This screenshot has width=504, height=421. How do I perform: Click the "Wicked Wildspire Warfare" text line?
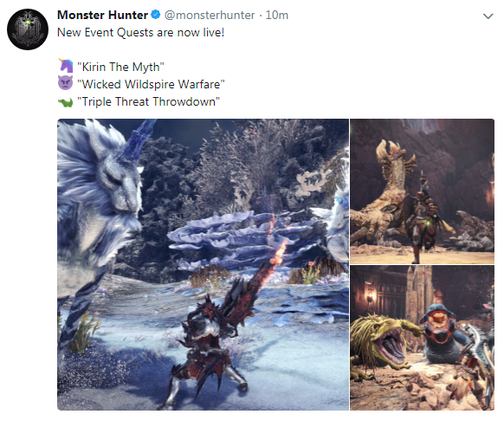click(151, 84)
